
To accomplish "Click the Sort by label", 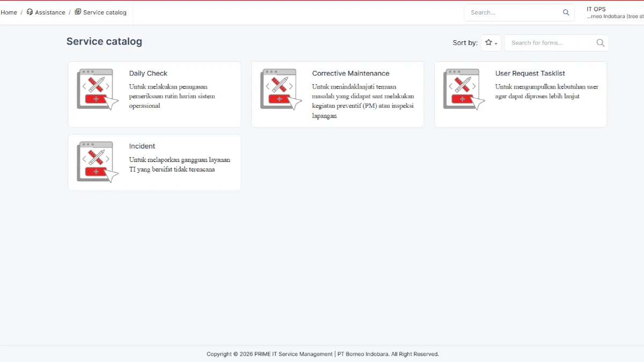I will pyautogui.click(x=465, y=43).
